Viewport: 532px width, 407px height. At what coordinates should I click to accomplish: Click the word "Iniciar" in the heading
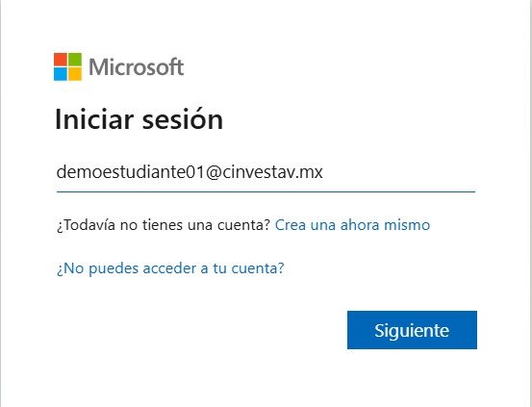[x=94, y=119]
